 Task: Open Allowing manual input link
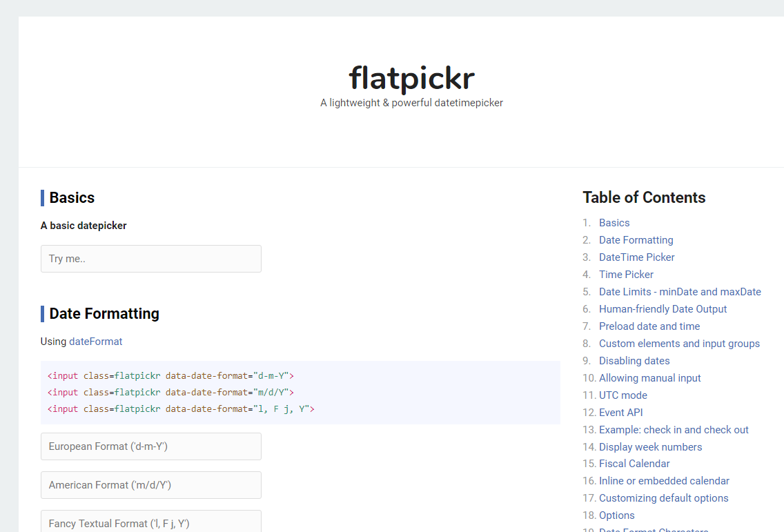tap(650, 378)
